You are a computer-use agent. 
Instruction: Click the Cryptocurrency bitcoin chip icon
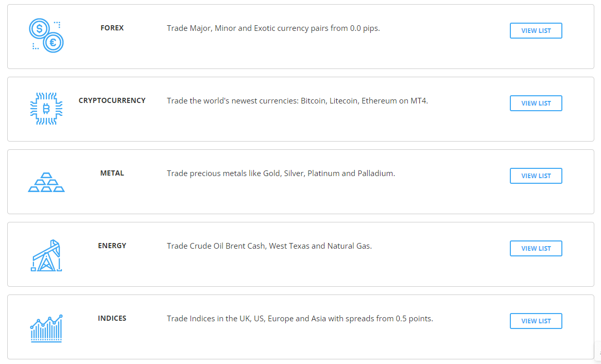click(46, 109)
